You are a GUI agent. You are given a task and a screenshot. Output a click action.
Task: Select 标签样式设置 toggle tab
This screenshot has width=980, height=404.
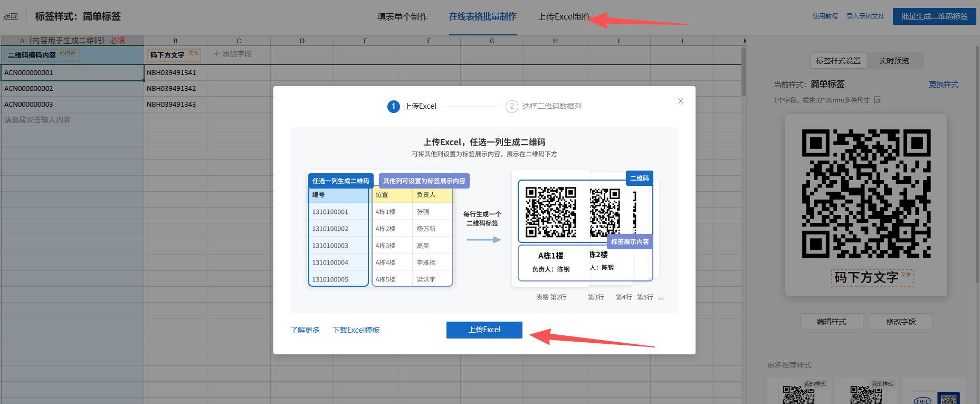838,61
